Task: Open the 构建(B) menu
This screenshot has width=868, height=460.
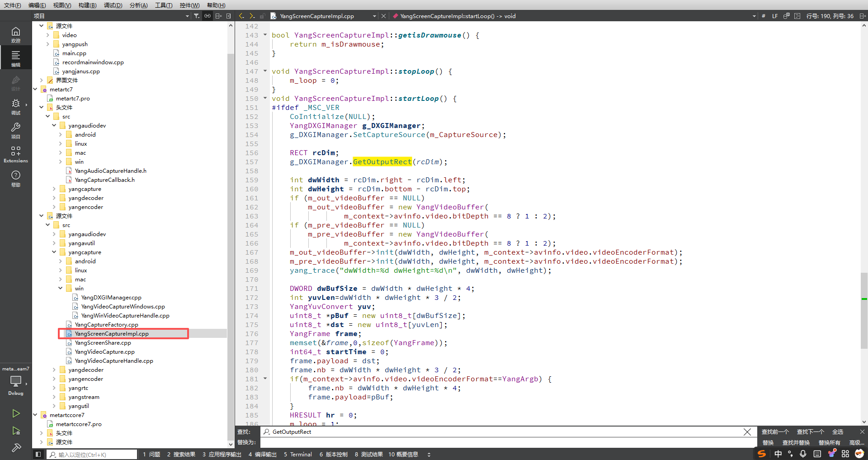Action: point(87,5)
